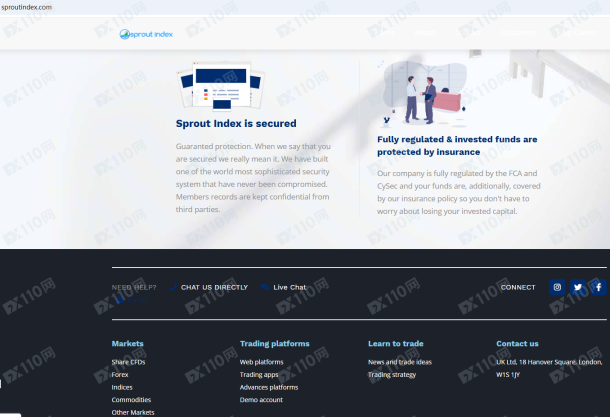Click the sproutindex.com URL text

26,7
